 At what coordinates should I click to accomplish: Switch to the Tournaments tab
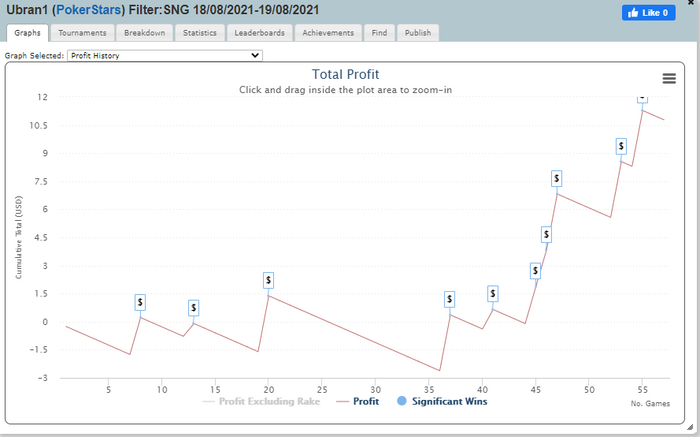coord(82,33)
